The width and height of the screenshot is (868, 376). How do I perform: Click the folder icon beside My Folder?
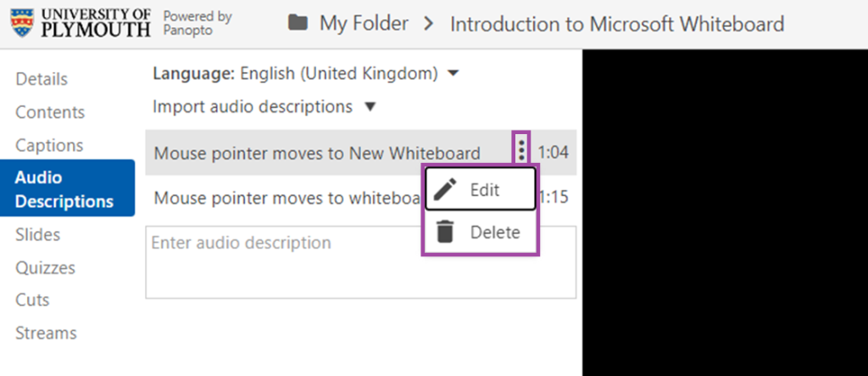(x=298, y=23)
